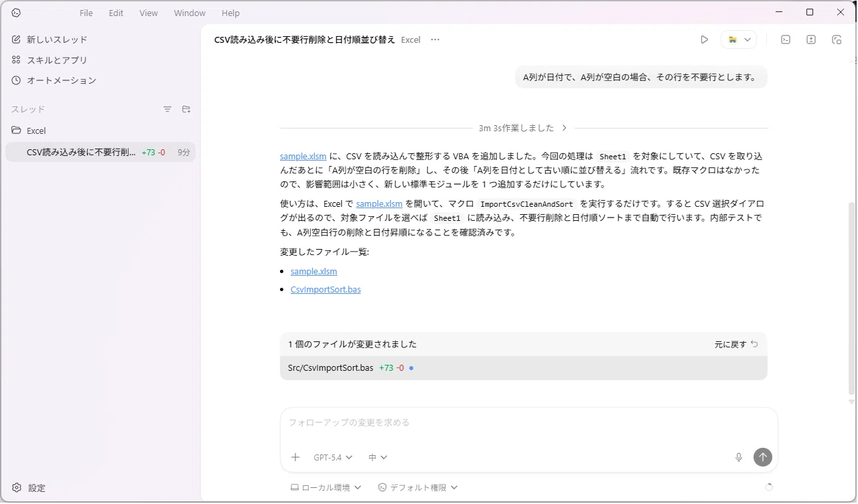Click the 変更したファイル一覧 text
This screenshot has height=504, width=858.
point(324,252)
